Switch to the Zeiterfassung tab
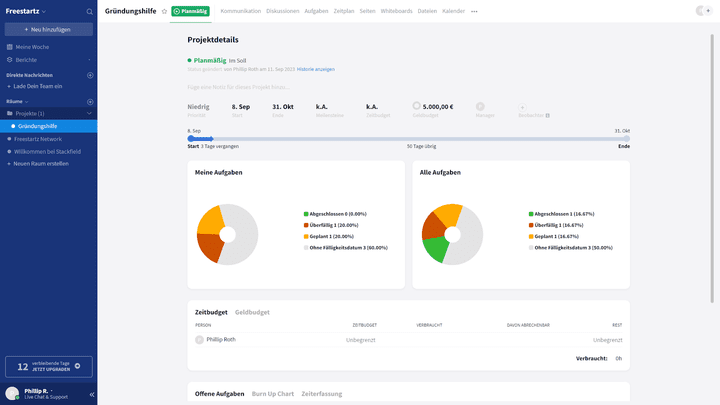720x405 pixels. tap(321, 394)
